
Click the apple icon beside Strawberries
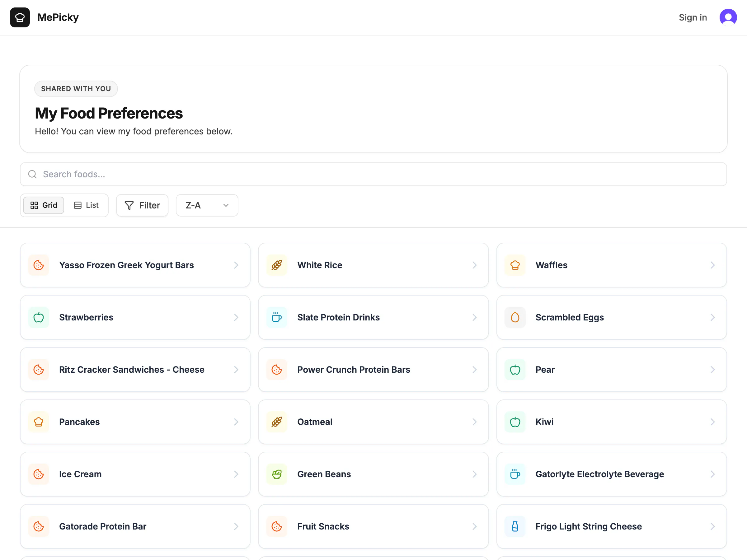click(x=39, y=317)
